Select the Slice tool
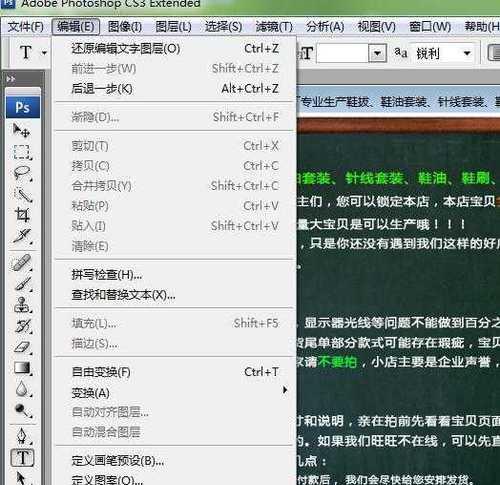This screenshot has width=500, height=485. 22,236
